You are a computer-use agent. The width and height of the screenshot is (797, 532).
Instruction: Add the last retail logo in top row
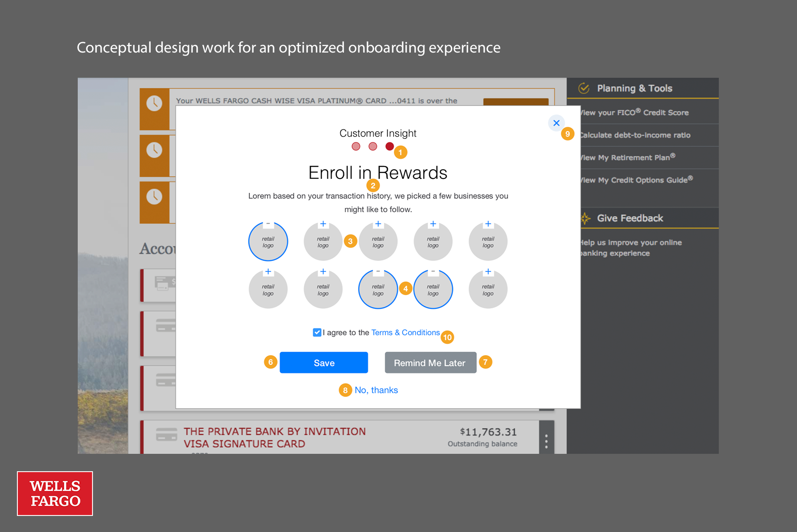click(488, 225)
